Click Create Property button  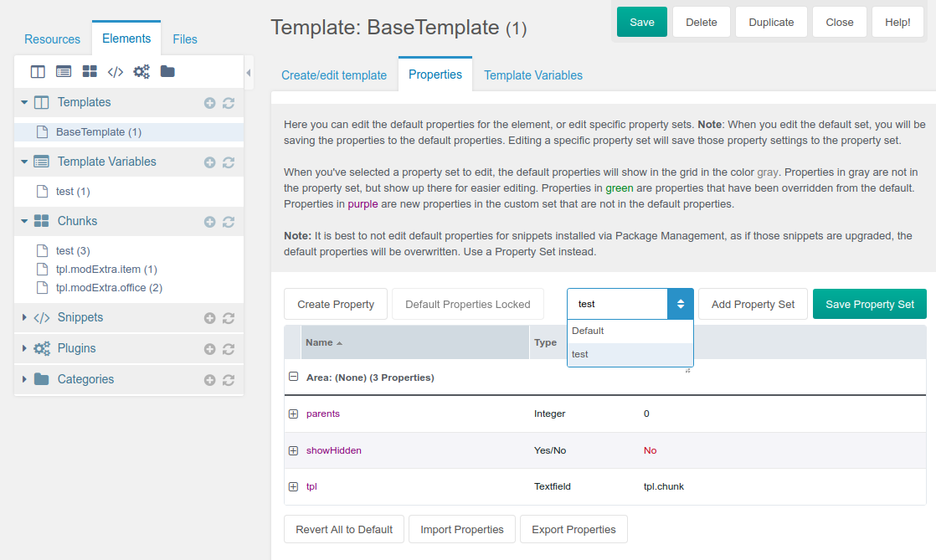pos(336,305)
